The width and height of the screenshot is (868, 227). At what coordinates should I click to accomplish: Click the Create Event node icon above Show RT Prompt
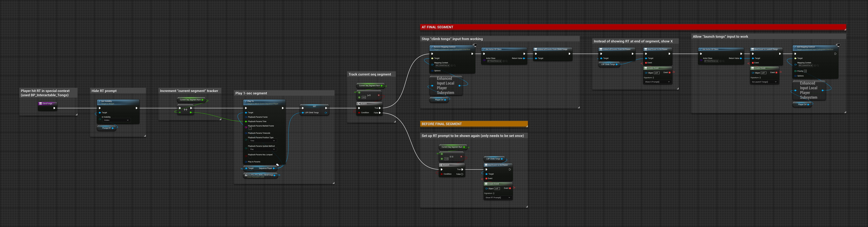(486, 184)
